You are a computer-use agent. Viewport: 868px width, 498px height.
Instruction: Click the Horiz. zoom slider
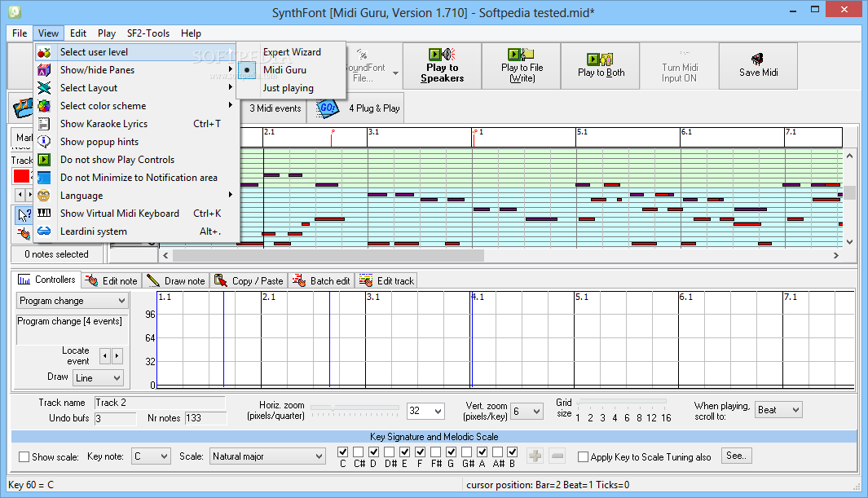click(x=355, y=408)
